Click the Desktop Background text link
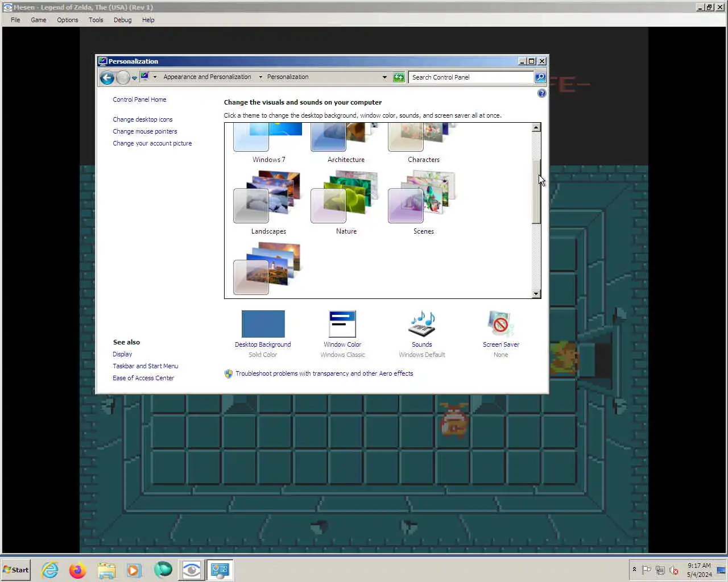 (x=263, y=344)
